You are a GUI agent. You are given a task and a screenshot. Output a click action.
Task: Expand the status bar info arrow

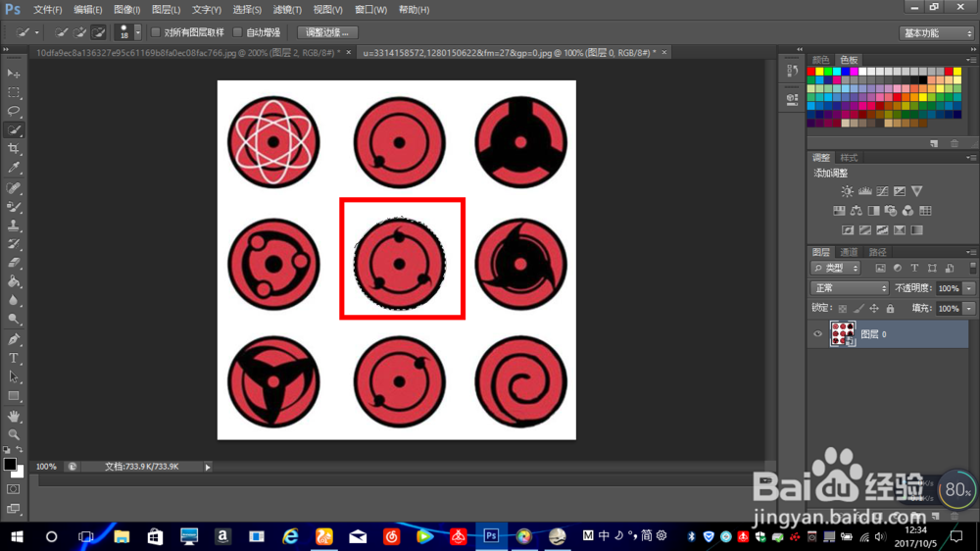click(208, 467)
